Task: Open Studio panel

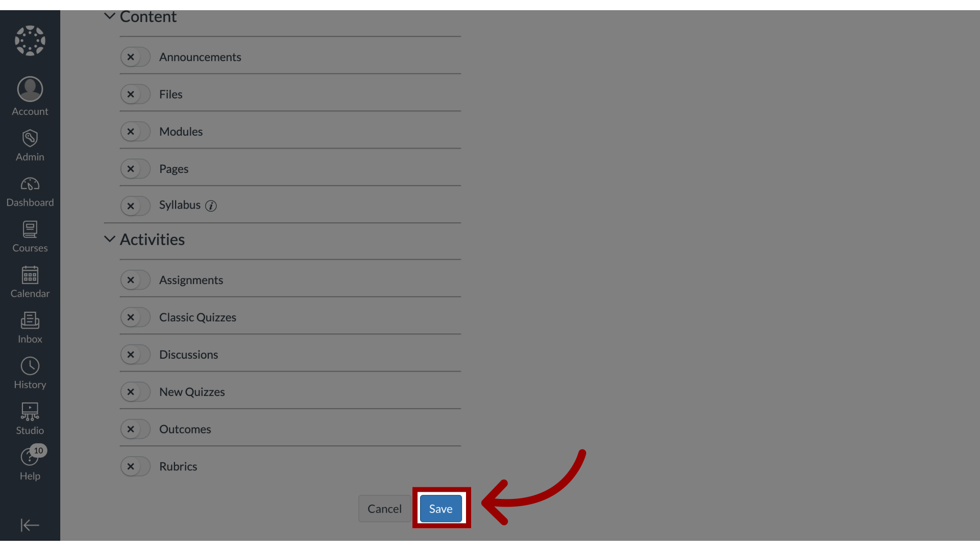Action: coord(30,417)
